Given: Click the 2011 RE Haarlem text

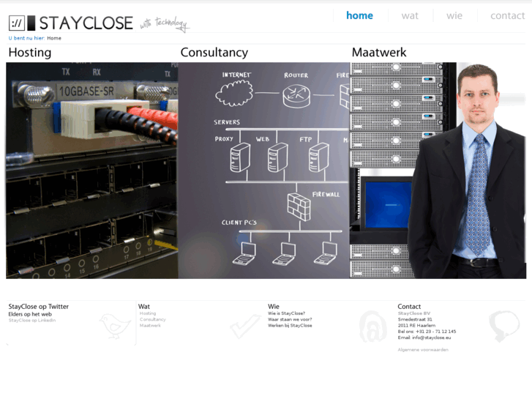Looking at the screenshot, I should 416,325.
